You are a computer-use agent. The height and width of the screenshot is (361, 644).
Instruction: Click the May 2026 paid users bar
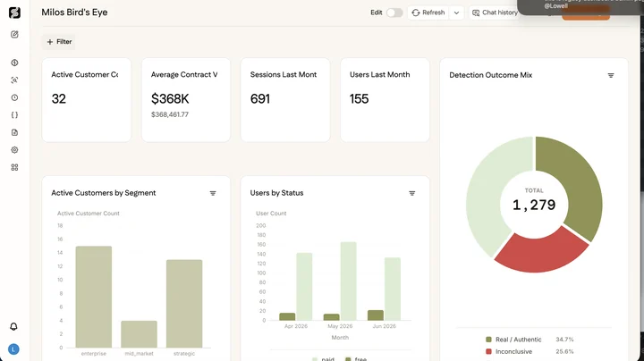(x=348, y=281)
